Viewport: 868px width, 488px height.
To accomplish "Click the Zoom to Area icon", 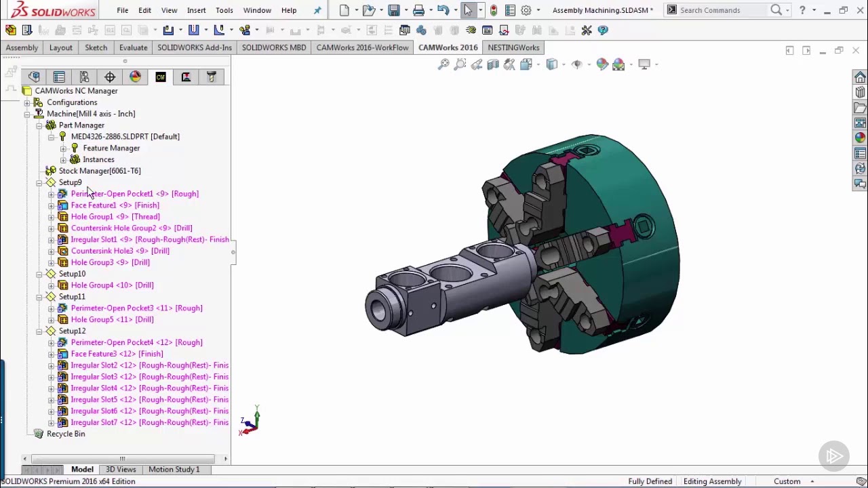I will click(460, 64).
